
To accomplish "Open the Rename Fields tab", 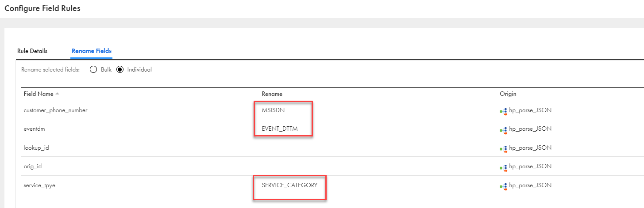I will click(92, 51).
